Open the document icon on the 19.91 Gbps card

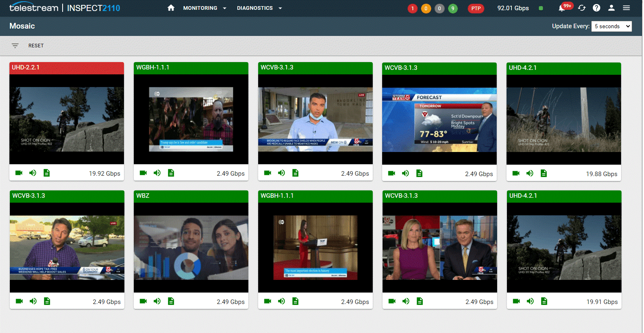click(544, 301)
